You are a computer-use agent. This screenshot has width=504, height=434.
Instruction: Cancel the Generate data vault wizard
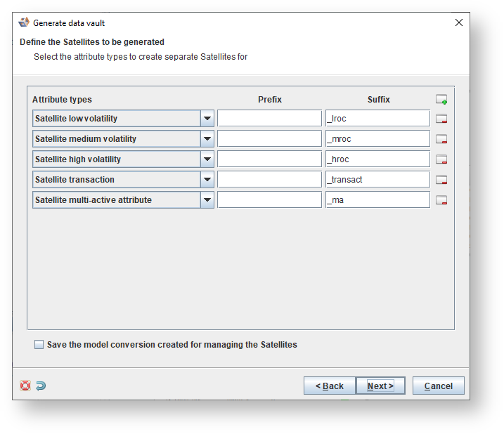[x=438, y=386]
